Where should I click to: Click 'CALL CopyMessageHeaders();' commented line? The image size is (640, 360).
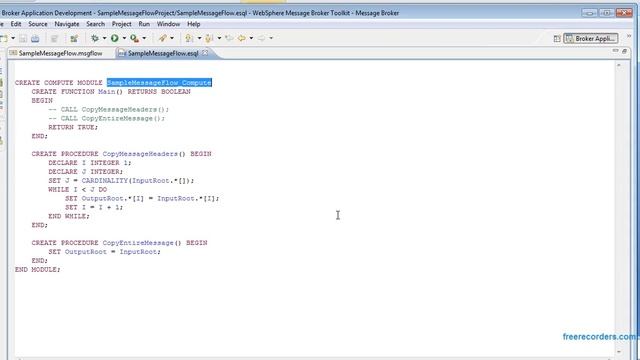(x=108, y=109)
